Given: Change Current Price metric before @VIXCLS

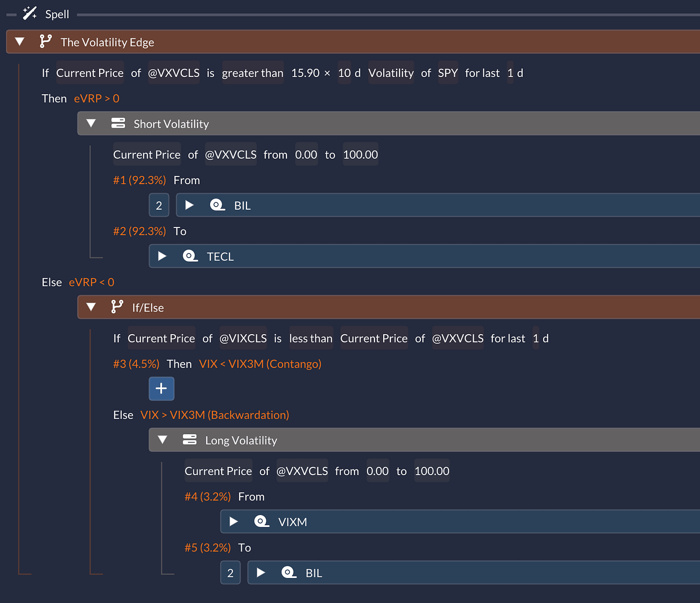Looking at the screenshot, I should (162, 339).
